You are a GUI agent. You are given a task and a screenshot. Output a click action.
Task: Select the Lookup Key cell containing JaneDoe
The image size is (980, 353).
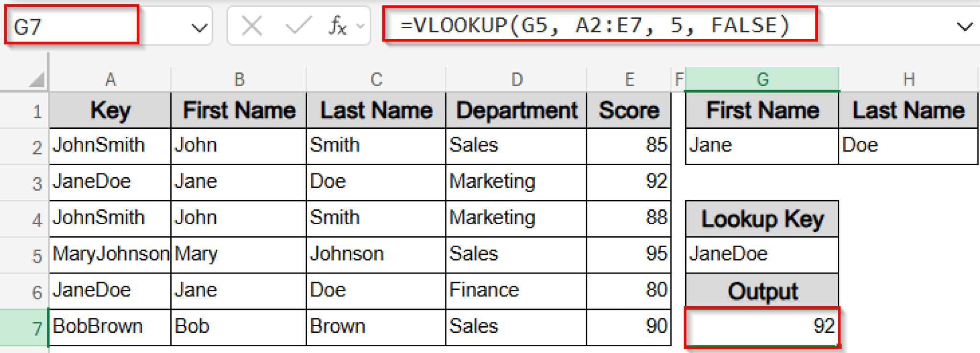coord(762,254)
